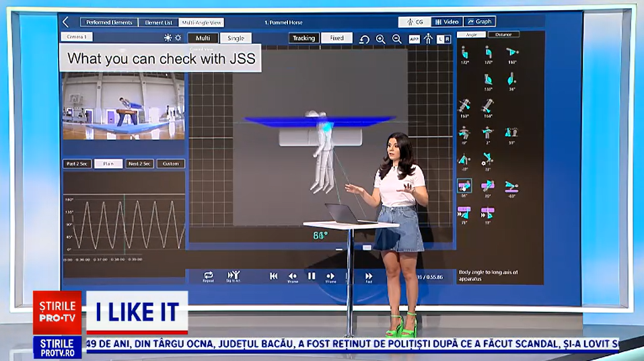
Task: Click the Skip to Act icon
Action: (234, 276)
